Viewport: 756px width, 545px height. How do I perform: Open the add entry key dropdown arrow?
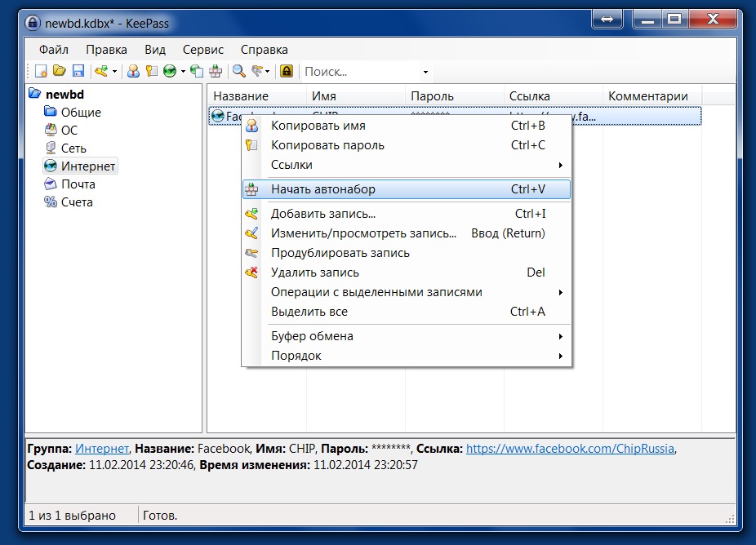[x=114, y=72]
